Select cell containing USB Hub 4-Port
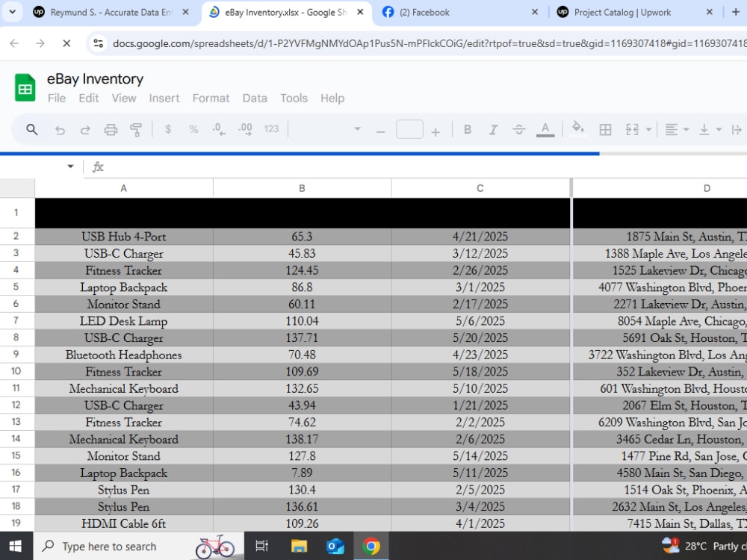The width and height of the screenshot is (747, 560). click(124, 237)
